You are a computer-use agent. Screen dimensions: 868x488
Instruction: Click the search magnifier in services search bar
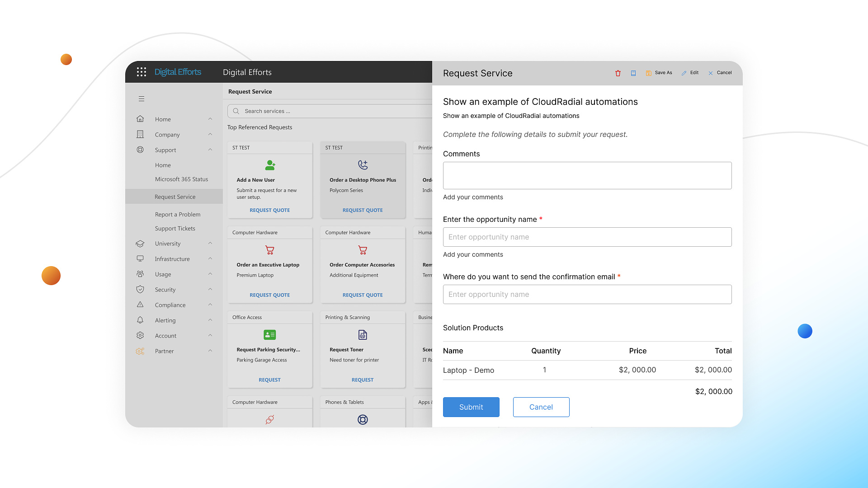tap(236, 111)
